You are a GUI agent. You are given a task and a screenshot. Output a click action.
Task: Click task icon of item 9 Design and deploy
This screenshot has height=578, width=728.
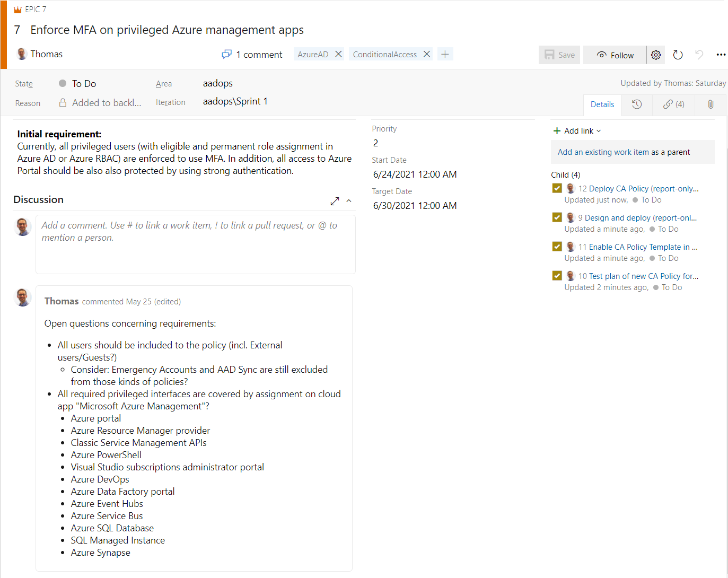click(x=557, y=217)
